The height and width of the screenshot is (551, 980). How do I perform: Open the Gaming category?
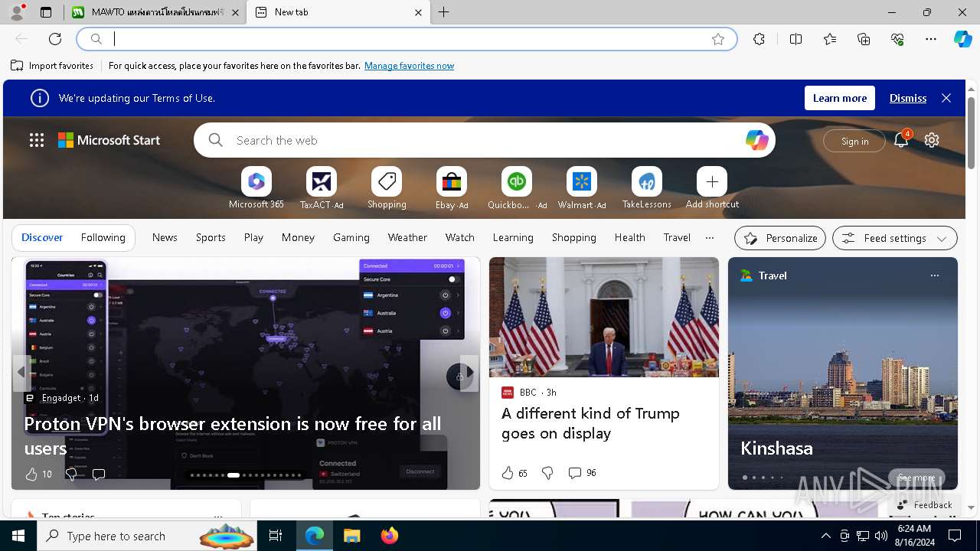click(351, 237)
